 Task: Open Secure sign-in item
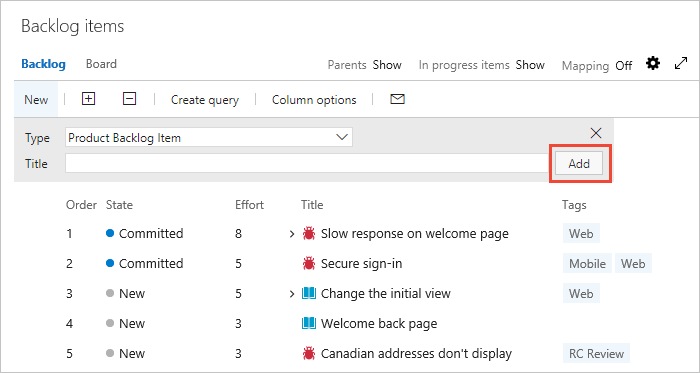coord(362,263)
